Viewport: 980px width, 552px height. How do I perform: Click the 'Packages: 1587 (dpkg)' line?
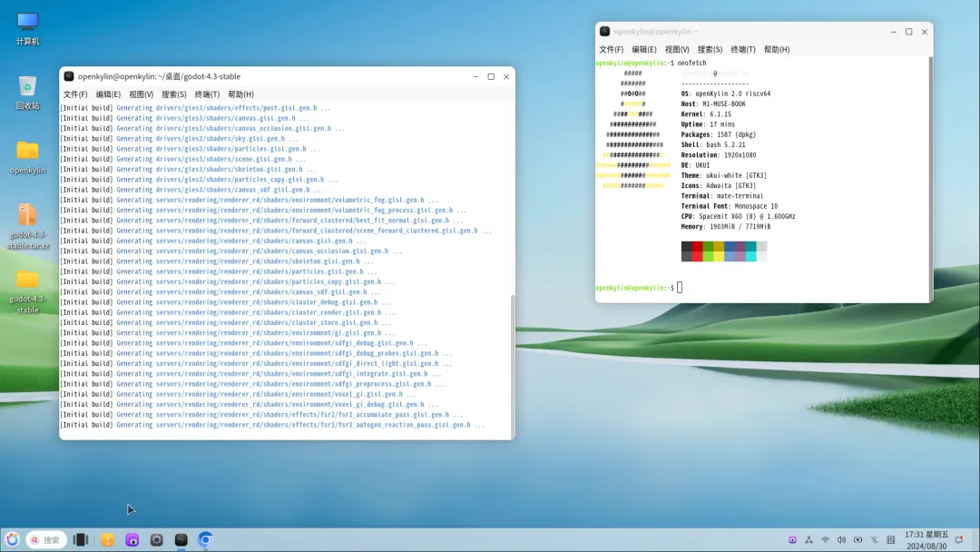(718, 134)
